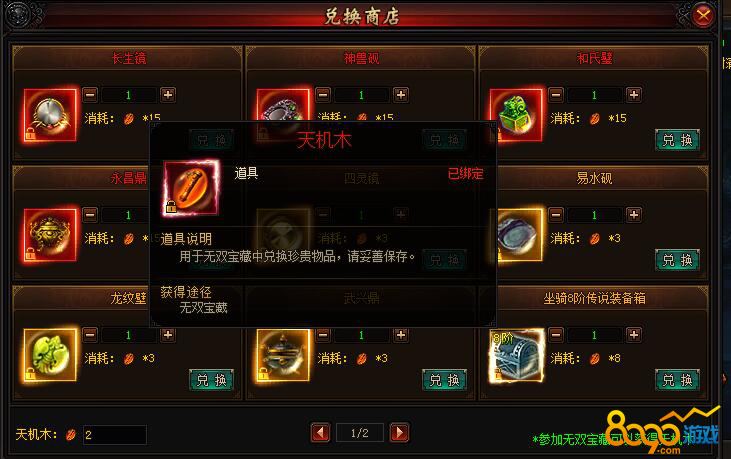Image resolution: width=731 pixels, height=459 pixels.
Task: Click the 天机木 icon in tooltip
Action: click(191, 188)
